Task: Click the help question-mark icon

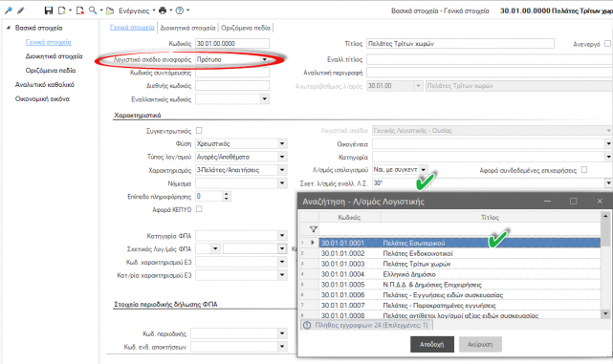Action: point(180,11)
